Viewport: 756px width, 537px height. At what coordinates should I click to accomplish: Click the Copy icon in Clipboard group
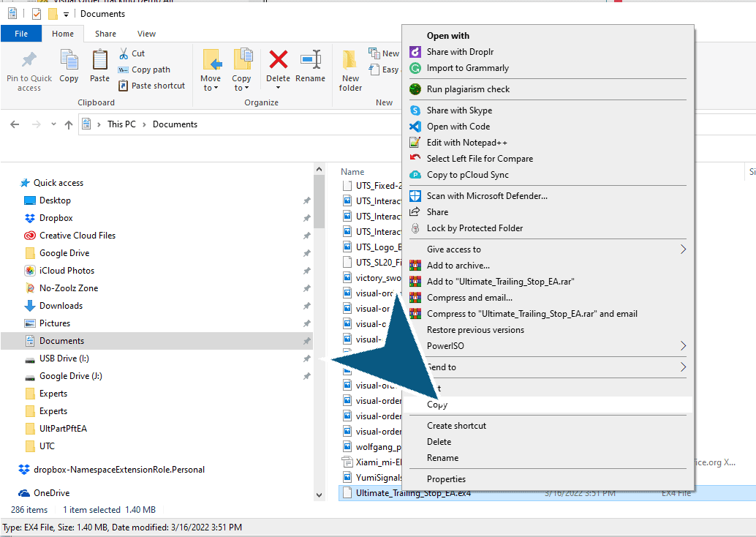pyautogui.click(x=69, y=60)
